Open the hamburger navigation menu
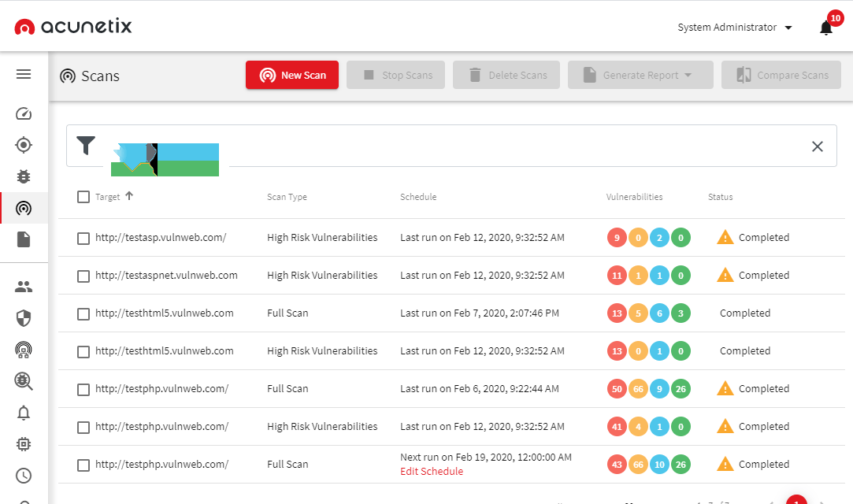Viewport: 853px width, 504px height. click(24, 74)
